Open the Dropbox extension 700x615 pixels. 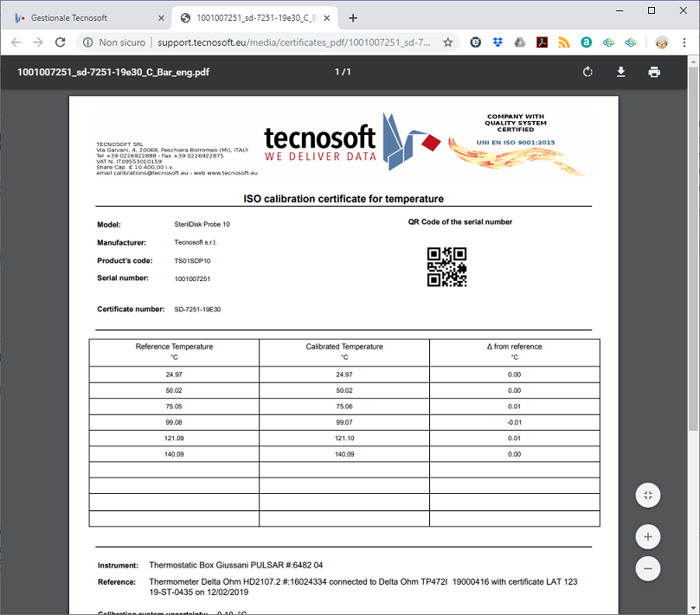tap(498, 42)
